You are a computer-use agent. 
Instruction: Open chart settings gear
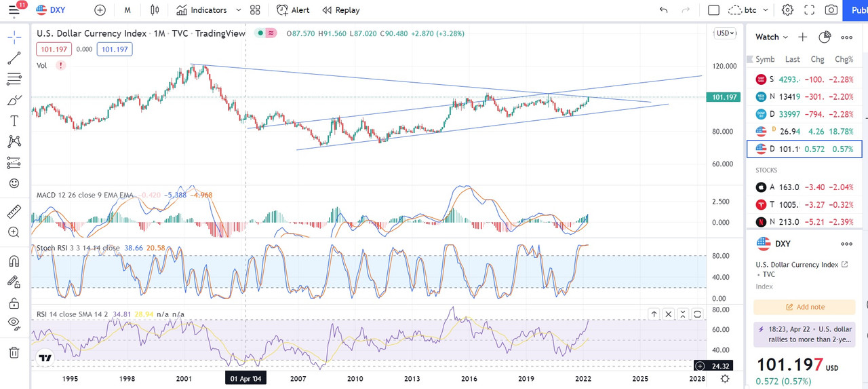coord(787,10)
